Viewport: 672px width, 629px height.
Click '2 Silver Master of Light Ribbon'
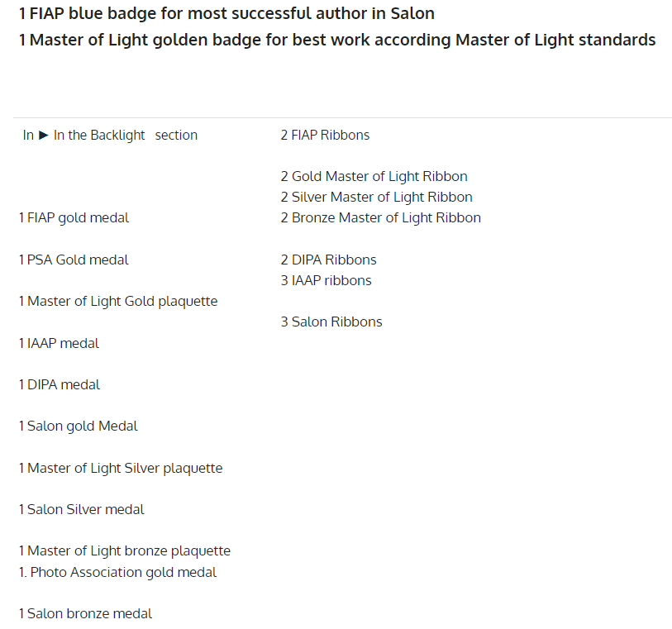[x=377, y=197]
